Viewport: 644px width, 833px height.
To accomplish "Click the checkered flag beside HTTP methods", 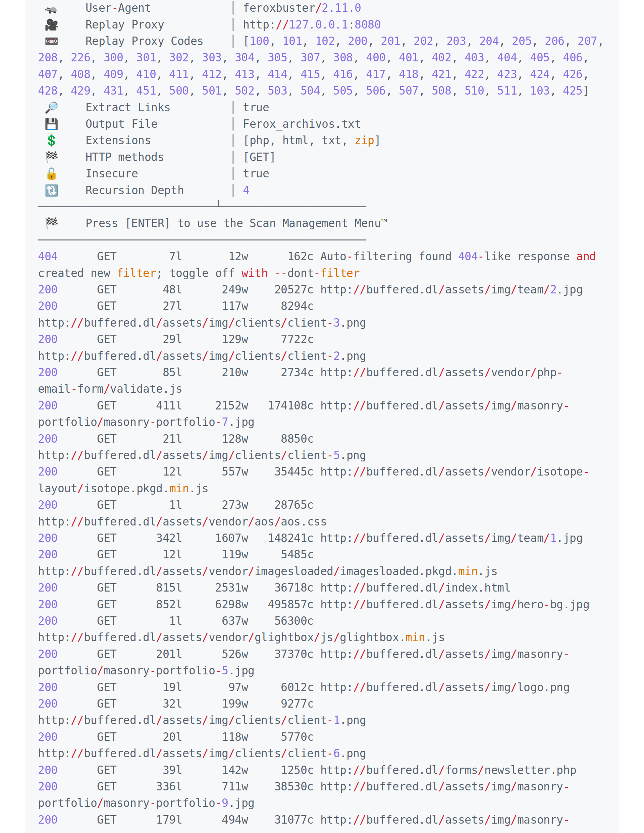I will [51, 157].
